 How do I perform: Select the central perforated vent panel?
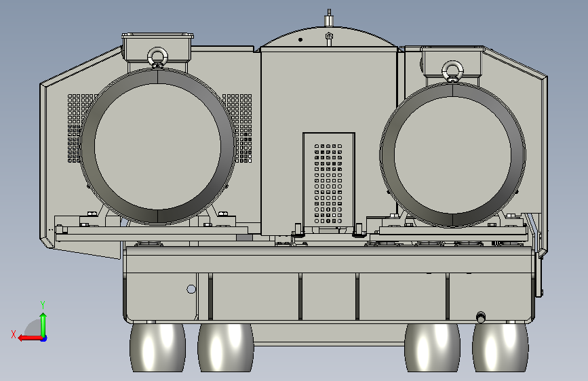(328, 180)
